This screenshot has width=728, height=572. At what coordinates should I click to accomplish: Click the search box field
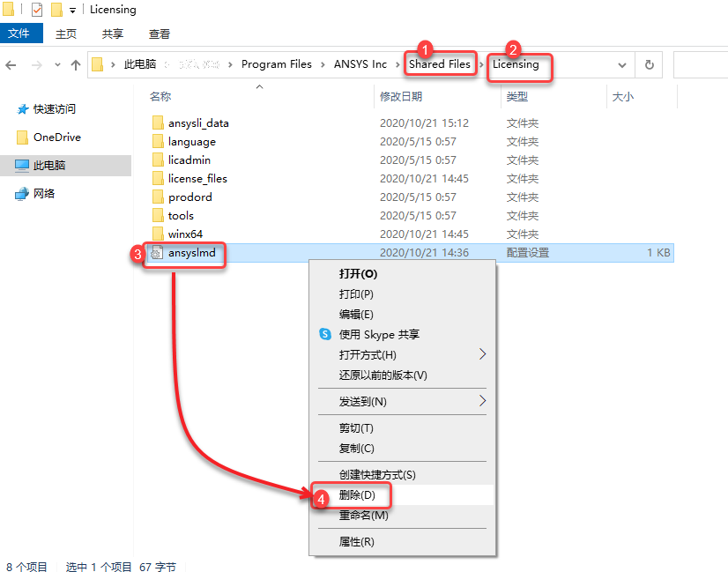click(701, 64)
